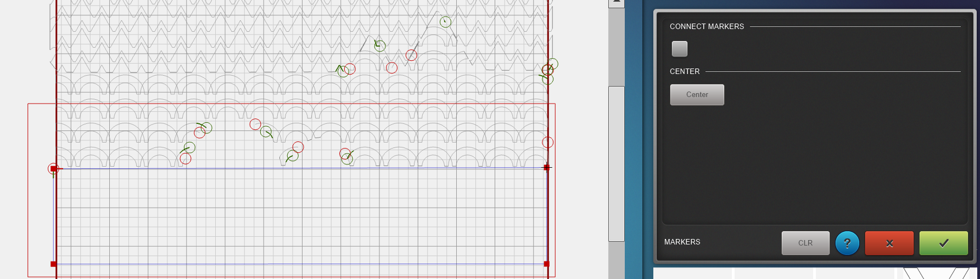Click the CLR button to clear markers
Viewport: 980px width, 279px height.
pos(805,243)
